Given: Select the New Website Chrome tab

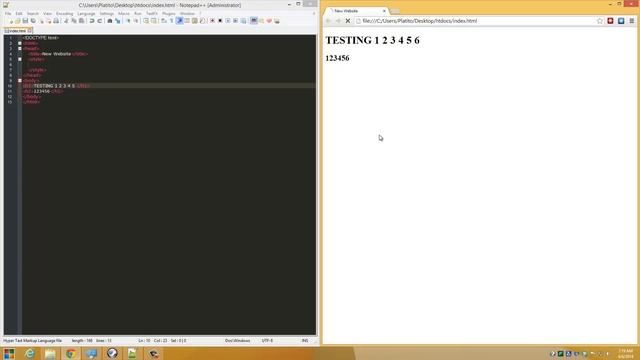Looking at the screenshot, I should [355, 11].
